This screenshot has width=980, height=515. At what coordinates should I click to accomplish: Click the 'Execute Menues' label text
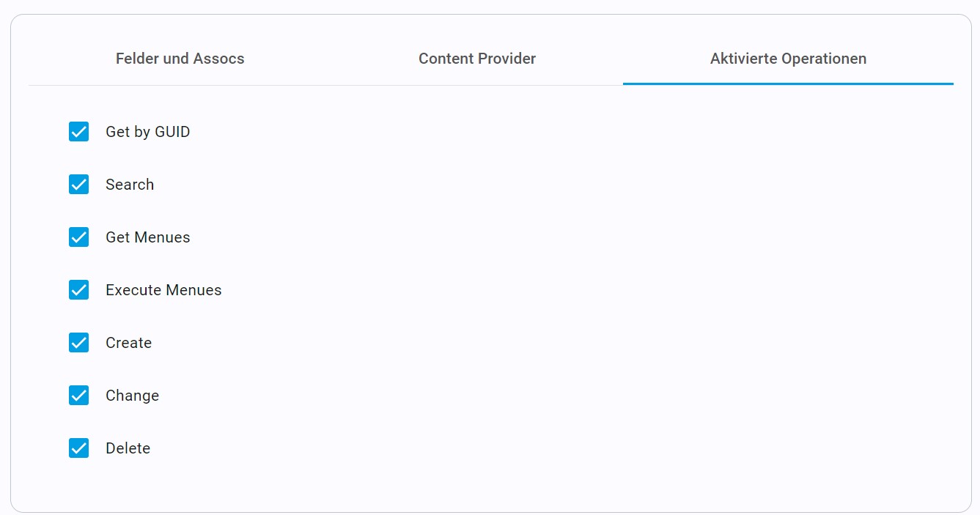point(163,290)
